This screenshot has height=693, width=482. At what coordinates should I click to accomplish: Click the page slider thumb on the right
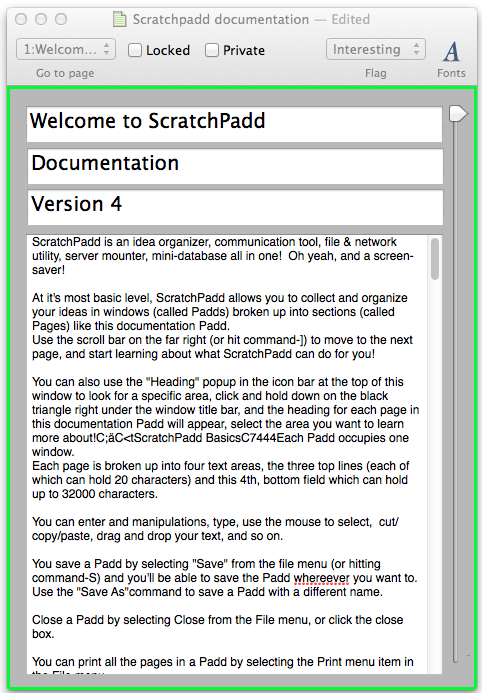pos(457,114)
